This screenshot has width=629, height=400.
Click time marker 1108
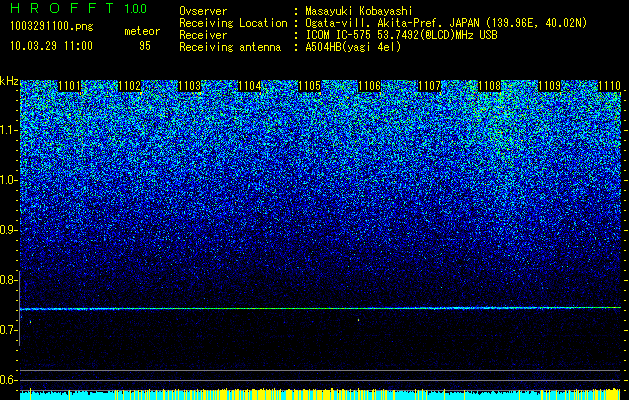(x=489, y=86)
